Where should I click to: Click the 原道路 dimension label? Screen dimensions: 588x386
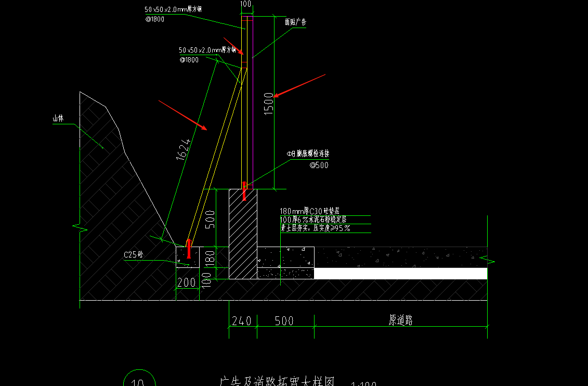coord(400,320)
